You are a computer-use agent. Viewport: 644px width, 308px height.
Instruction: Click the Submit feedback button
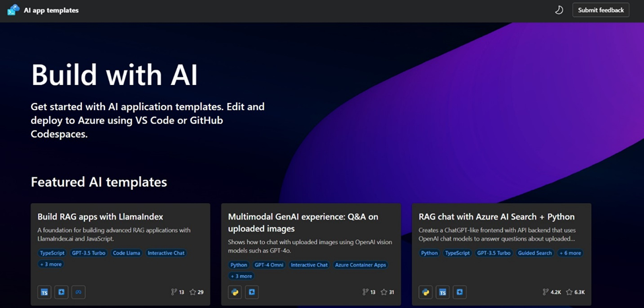(x=600, y=11)
